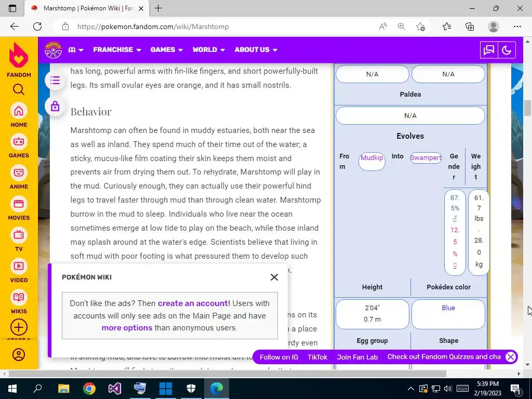This screenshot has height=399, width=532.
Task: Open Visual Studio from taskbar
Action: (x=115, y=388)
